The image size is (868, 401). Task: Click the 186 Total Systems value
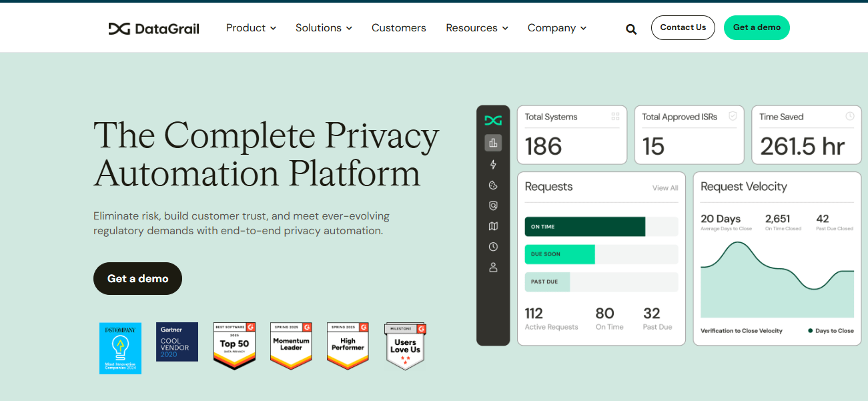click(543, 147)
